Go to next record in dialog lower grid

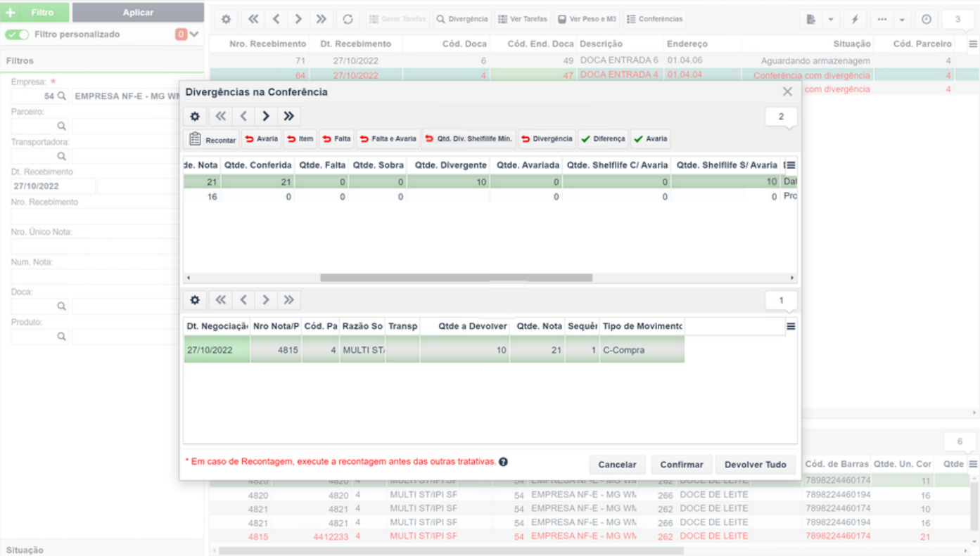pyautogui.click(x=265, y=300)
